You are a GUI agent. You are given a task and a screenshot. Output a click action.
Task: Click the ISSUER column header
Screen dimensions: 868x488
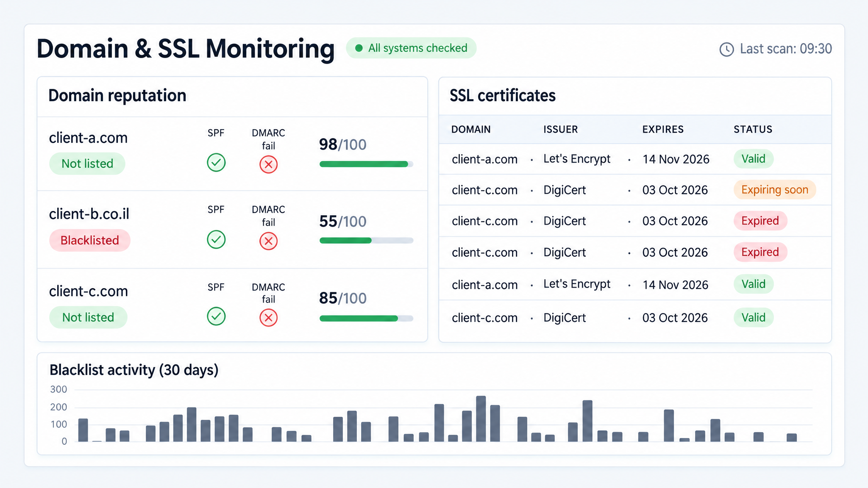561,130
